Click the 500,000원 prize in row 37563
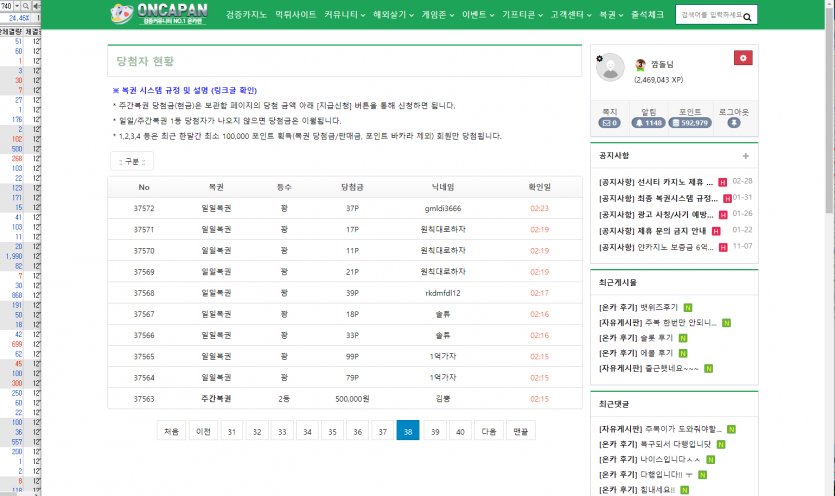This screenshot has height=496, width=835. [x=352, y=399]
